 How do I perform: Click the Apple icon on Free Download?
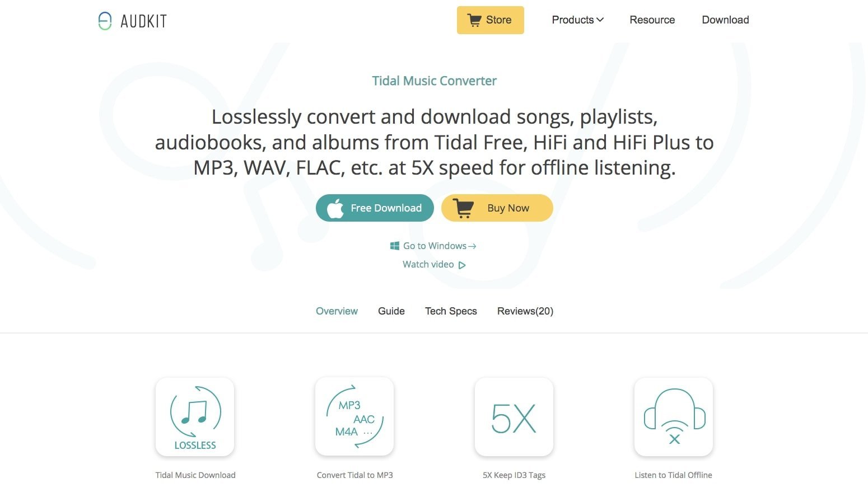click(x=335, y=208)
